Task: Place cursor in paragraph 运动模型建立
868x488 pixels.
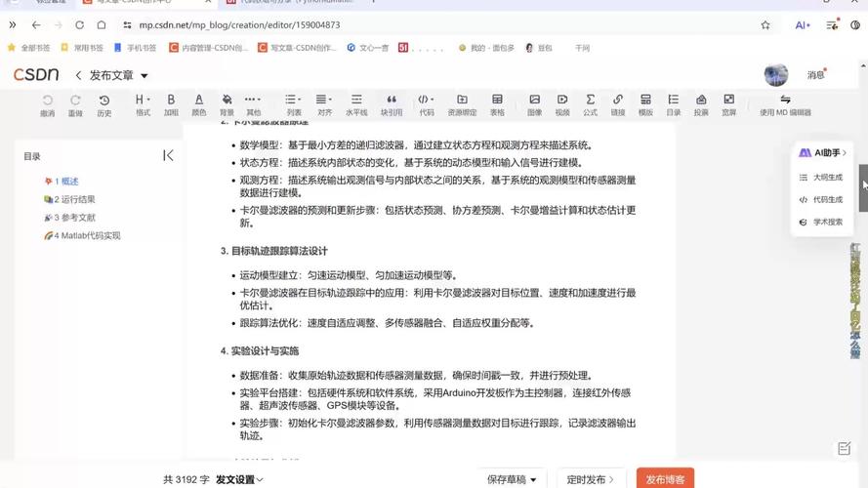Action: coord(349,275)
